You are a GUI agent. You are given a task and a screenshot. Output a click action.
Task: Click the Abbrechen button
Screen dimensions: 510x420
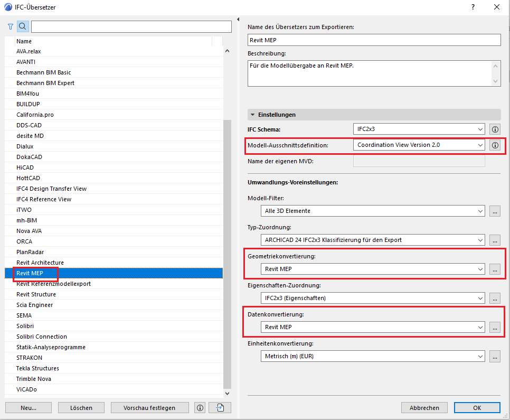click(x=424, y=407)
